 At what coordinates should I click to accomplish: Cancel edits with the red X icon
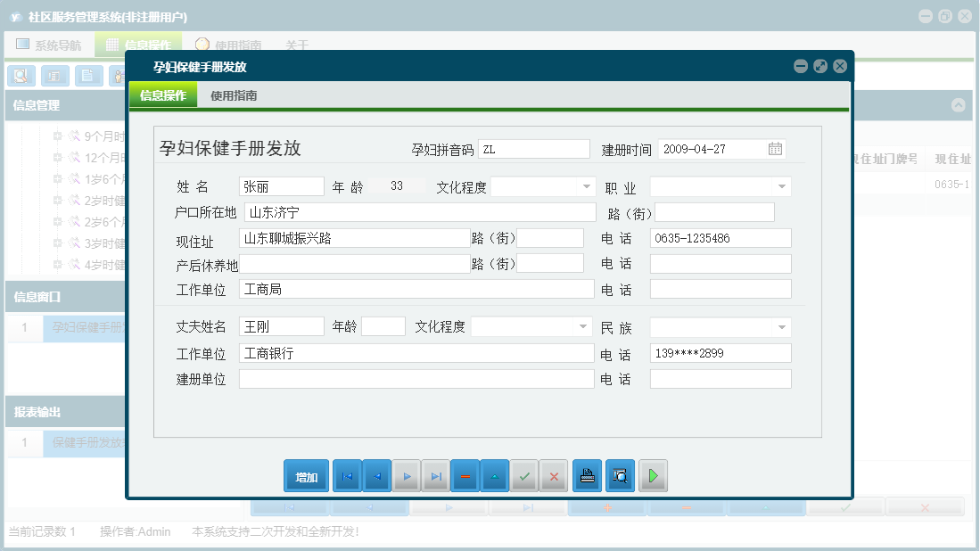click(x=553, y=475)
